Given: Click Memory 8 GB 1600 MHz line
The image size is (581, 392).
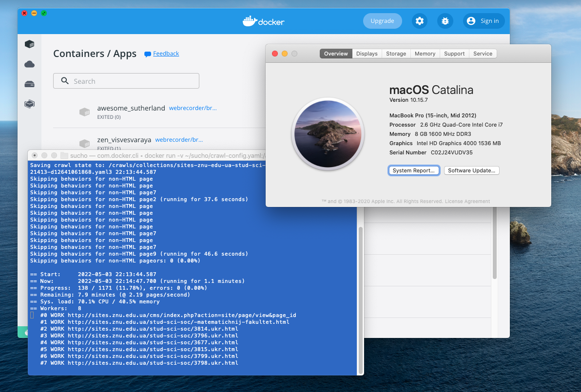Looking at the screenshot, I should [430, 134].
